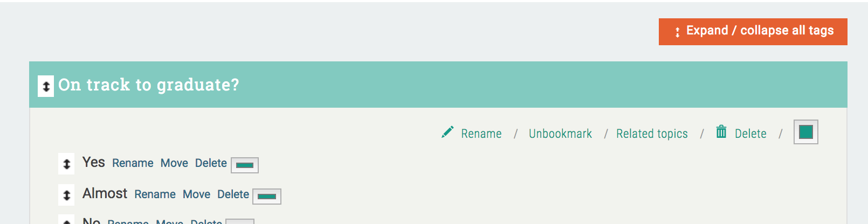
Task: Open Related topics
Action: pos(652,134)
